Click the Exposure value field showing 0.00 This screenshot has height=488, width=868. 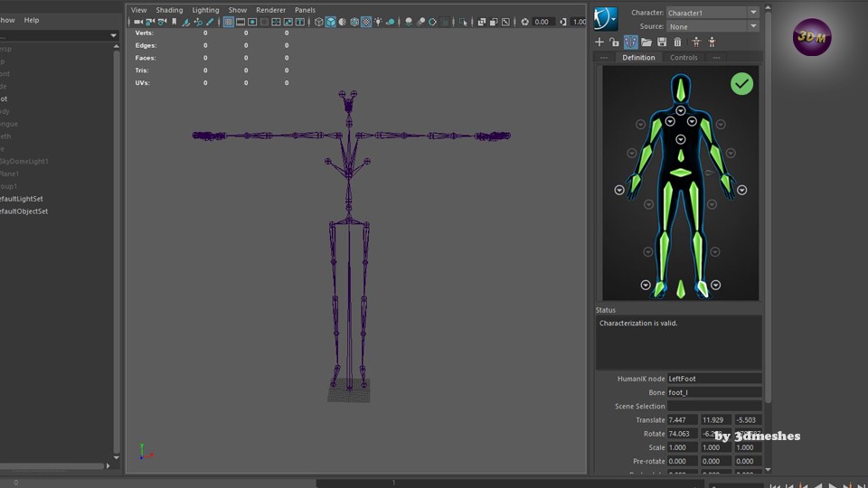tap(543, 22)
